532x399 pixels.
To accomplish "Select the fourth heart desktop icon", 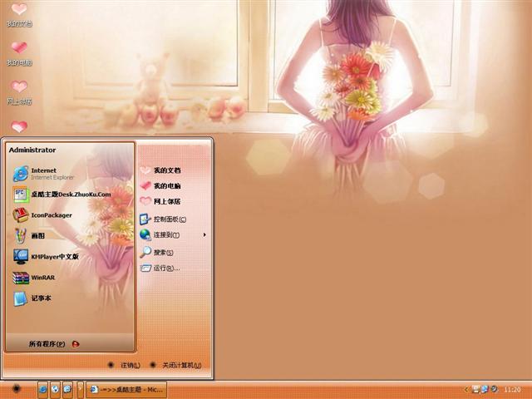I will [19, 126].
